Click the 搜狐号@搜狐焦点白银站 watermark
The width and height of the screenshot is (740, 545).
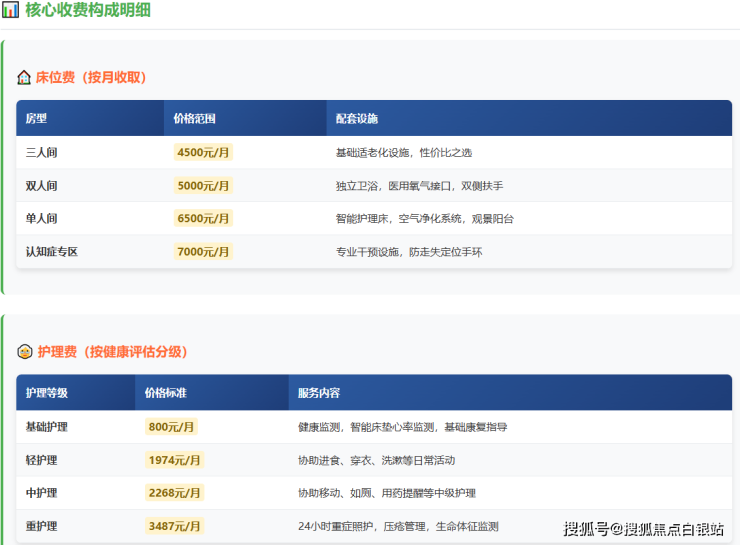point(643,529)
